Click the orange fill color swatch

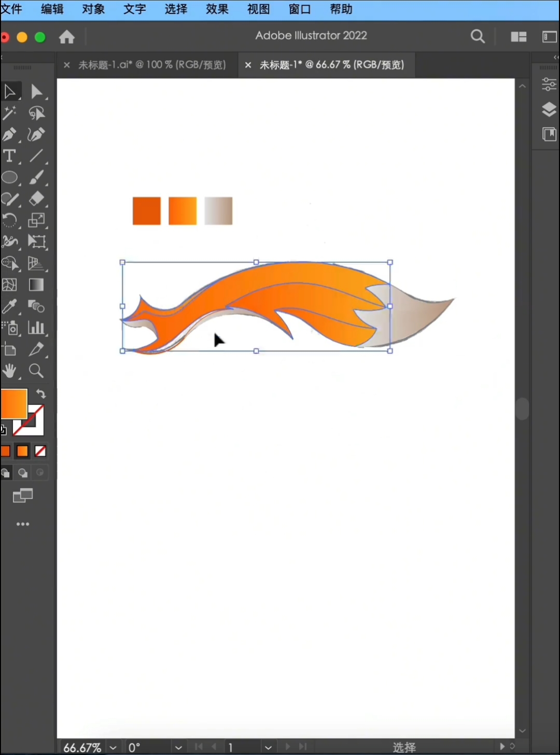tap(13, 404)
